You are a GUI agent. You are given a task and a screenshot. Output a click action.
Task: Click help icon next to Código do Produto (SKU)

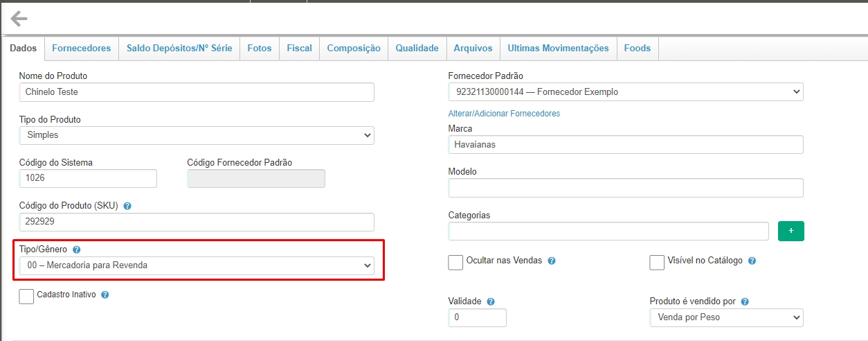[127, 206]
